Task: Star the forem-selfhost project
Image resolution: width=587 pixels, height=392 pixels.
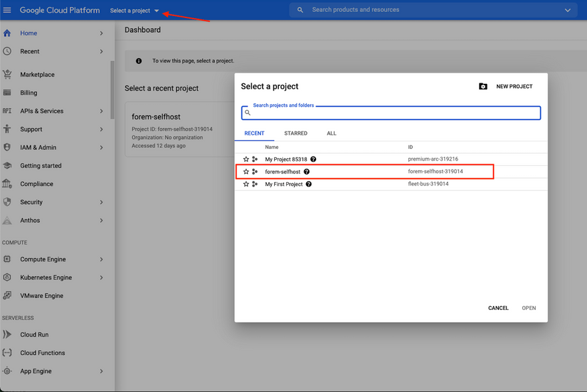Action: (246, 172)
